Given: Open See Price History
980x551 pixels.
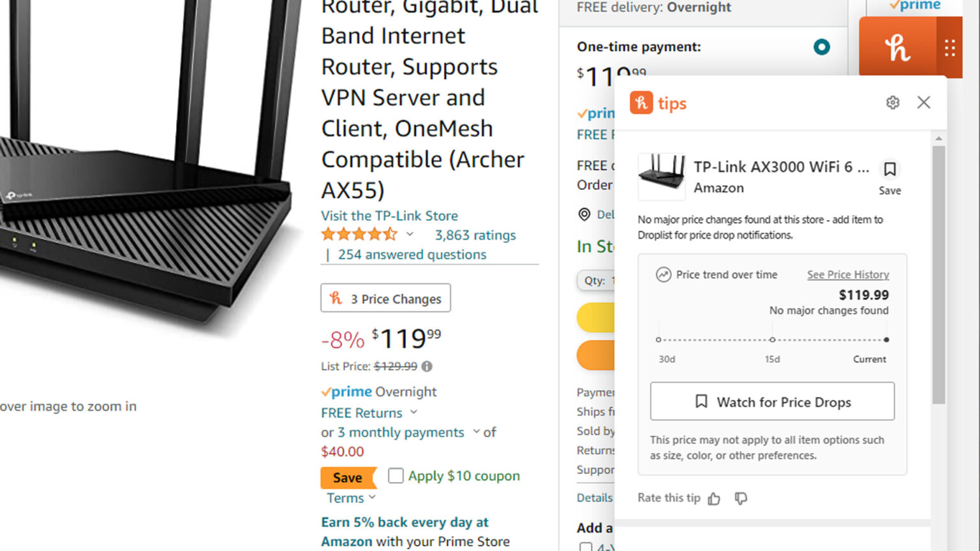Looking at the screenshot, I should pyautogui.click(x=848, y=274).
